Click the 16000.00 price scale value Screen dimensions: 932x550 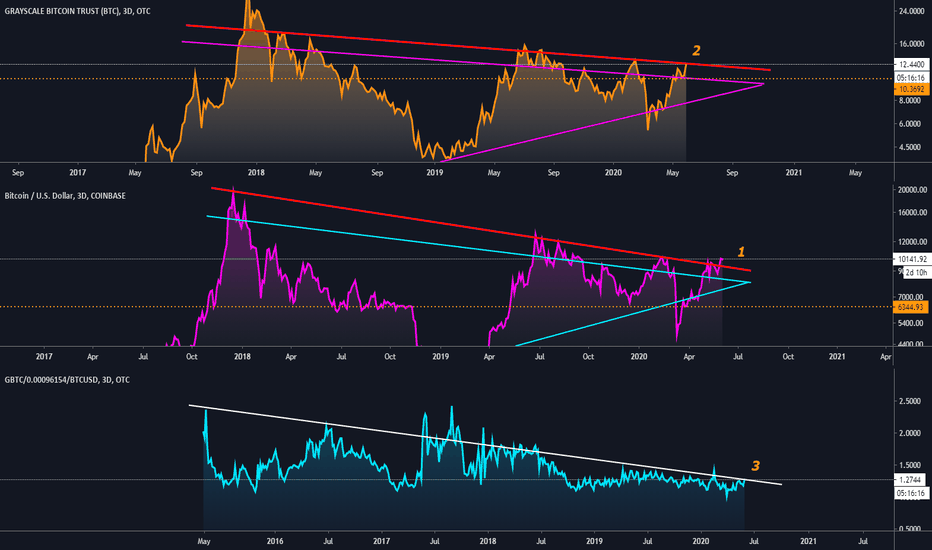pyautogui.click(x=912, y=213)
